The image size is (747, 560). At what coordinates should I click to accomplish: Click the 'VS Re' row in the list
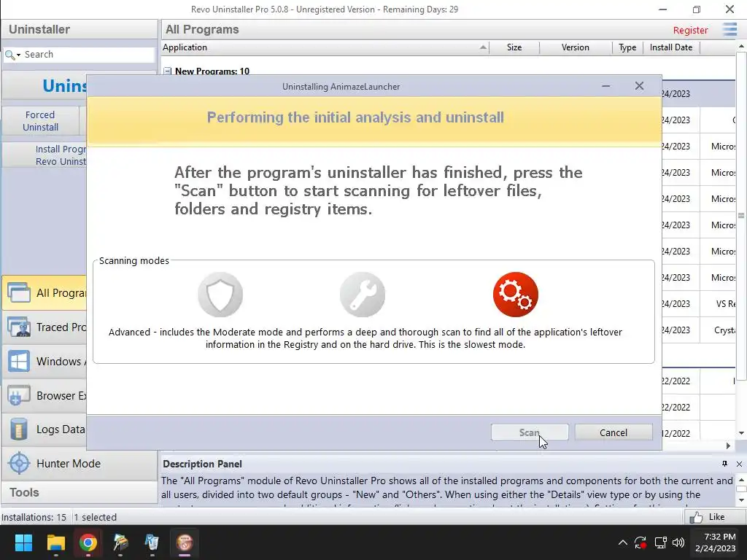coord(698,304)
